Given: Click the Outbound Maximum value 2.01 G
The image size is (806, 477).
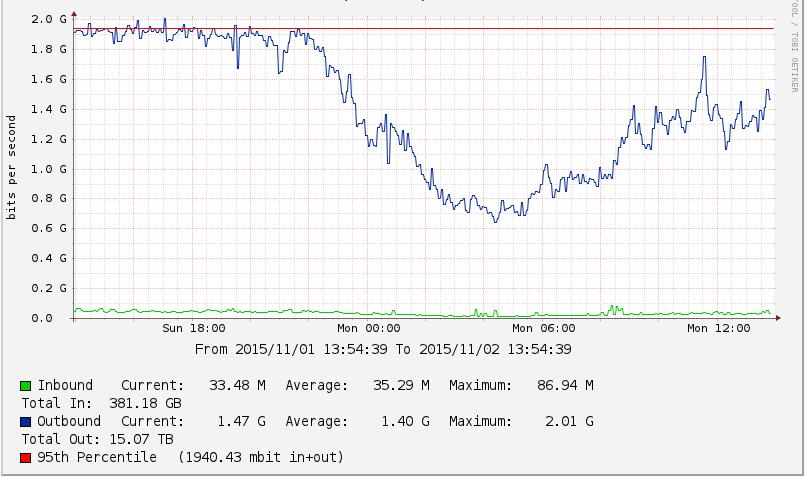Looking at the screenshot, I should pos(568,421).
